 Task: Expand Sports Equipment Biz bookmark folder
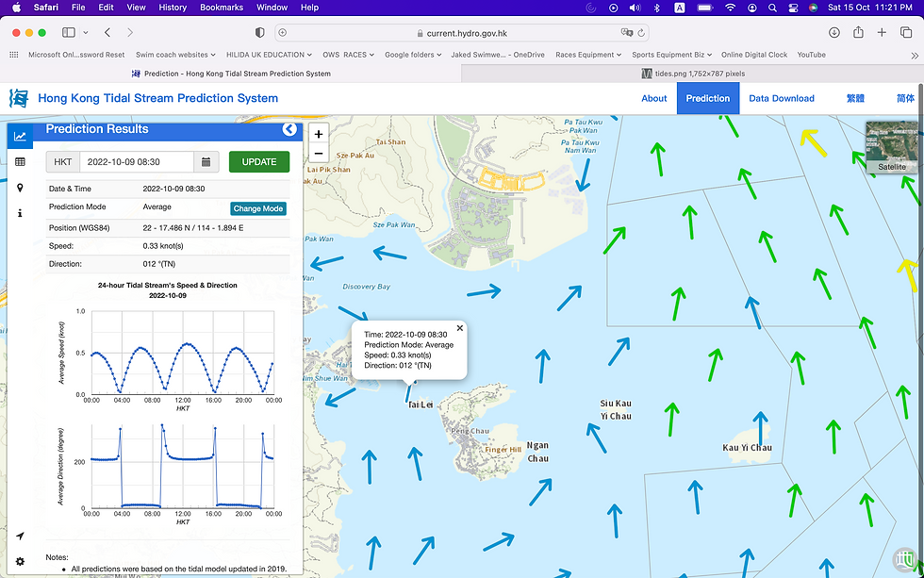pyautogui.click(x=671, y=55)
